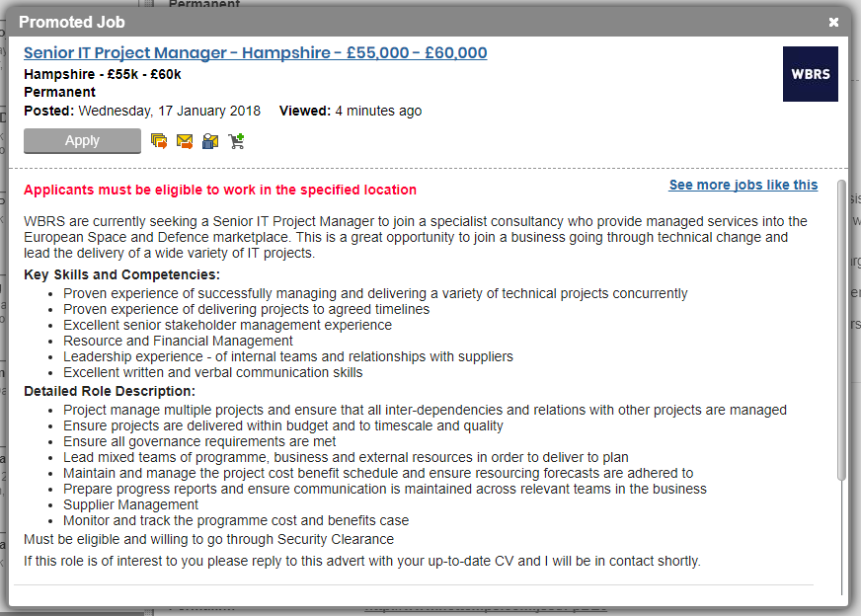Click the Detailed Role Description heading
The width and height of the screenshot is (861, 616).
point(110,391)
